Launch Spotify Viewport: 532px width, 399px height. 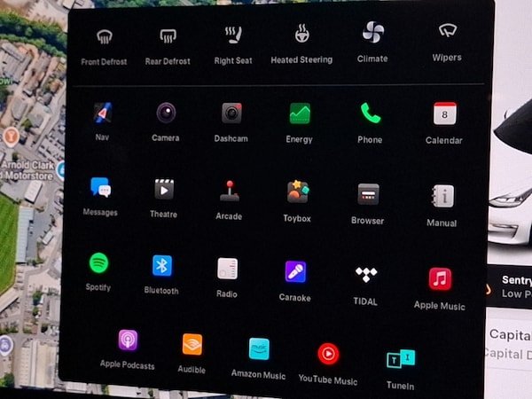click(x=98, y=263)
